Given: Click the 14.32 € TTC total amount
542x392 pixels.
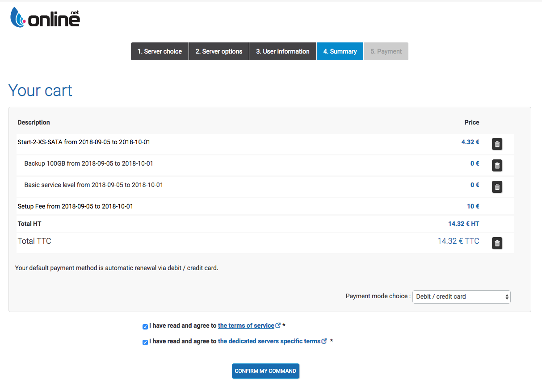Looking at the screenshot, I should pyautogui.click(x=458, y=241).
